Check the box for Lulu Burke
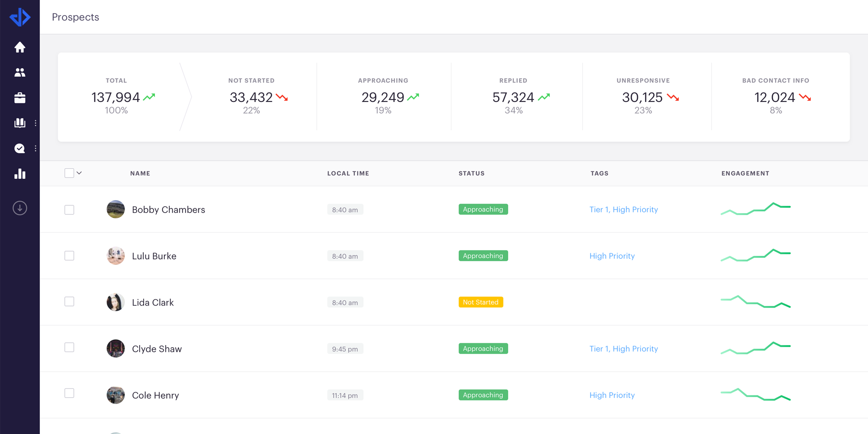 [69, 256]
